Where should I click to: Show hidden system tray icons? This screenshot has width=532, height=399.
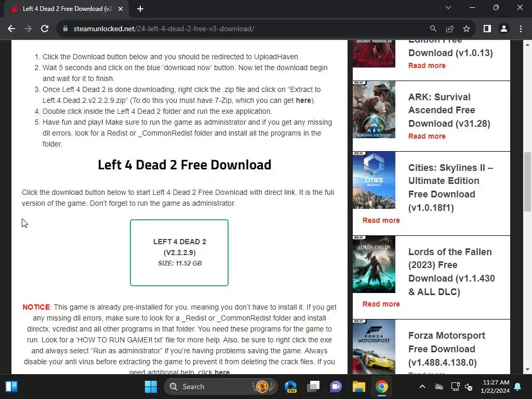click(x=422, y=387)
